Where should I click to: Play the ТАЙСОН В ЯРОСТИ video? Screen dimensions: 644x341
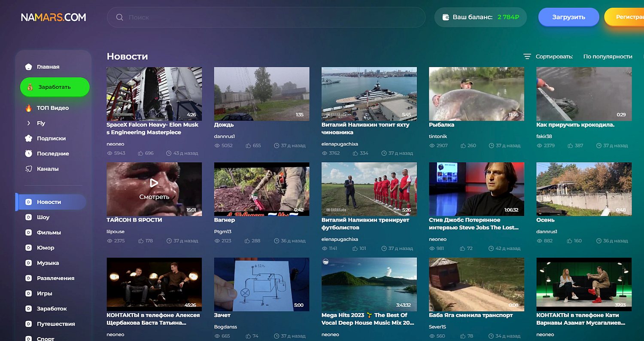coord(154,188)
